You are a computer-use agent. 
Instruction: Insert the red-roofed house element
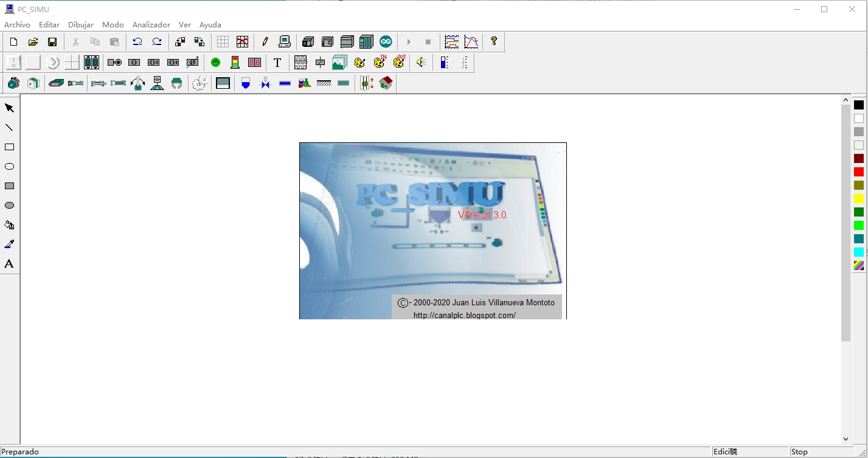[386, 83]
